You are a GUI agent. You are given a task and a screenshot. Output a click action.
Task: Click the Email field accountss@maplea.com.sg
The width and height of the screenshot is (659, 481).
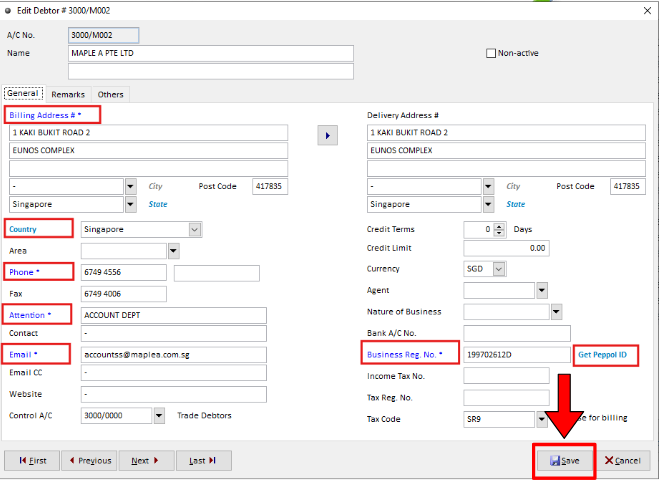click(174, 355)
